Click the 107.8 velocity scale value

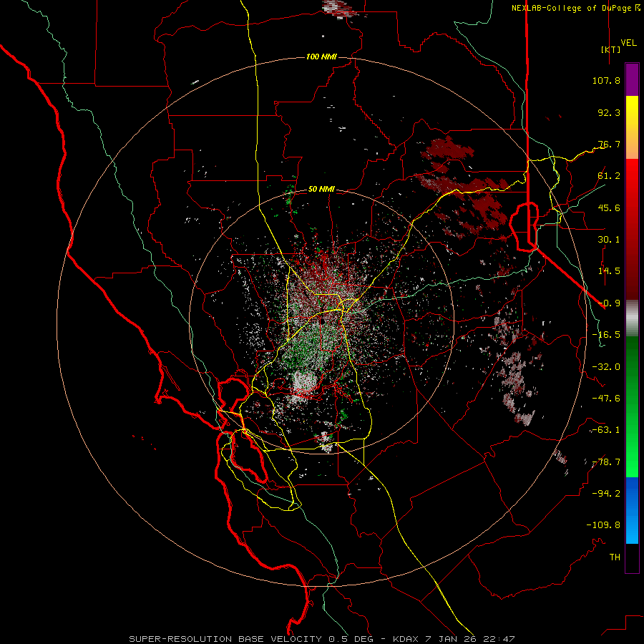(606, 80)
